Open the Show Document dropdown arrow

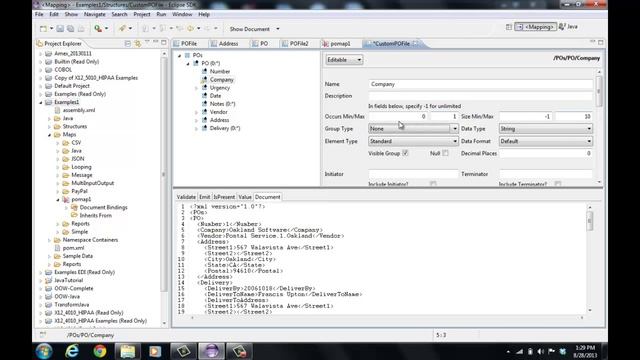(x=278, y=29)
